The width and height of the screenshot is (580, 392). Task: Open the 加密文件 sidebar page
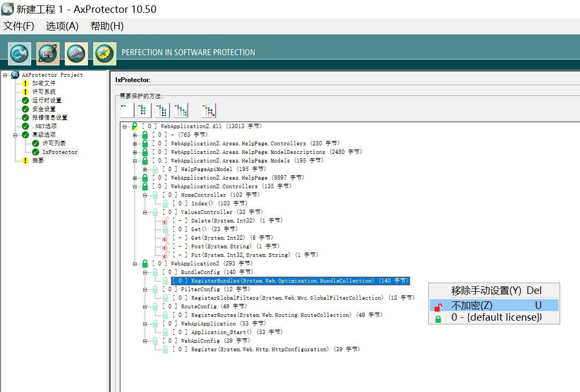43,83
